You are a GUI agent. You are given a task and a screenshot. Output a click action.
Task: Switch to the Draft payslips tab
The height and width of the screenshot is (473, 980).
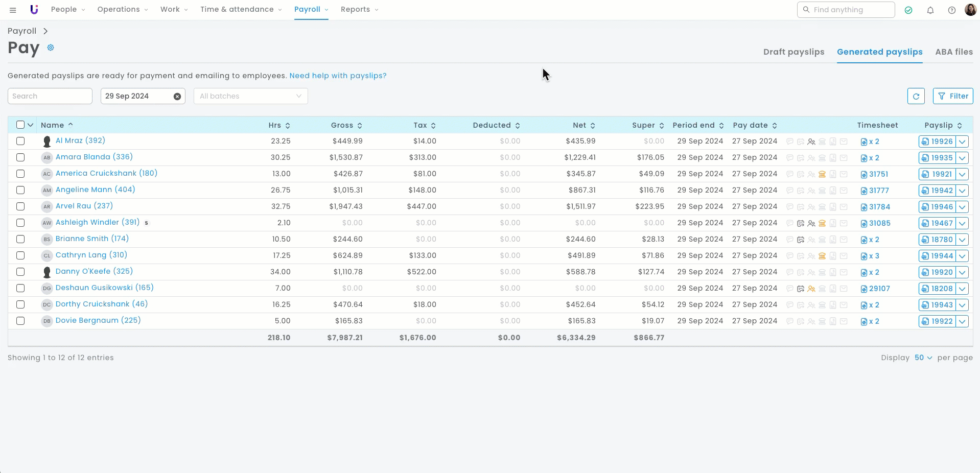coord(794,52)
